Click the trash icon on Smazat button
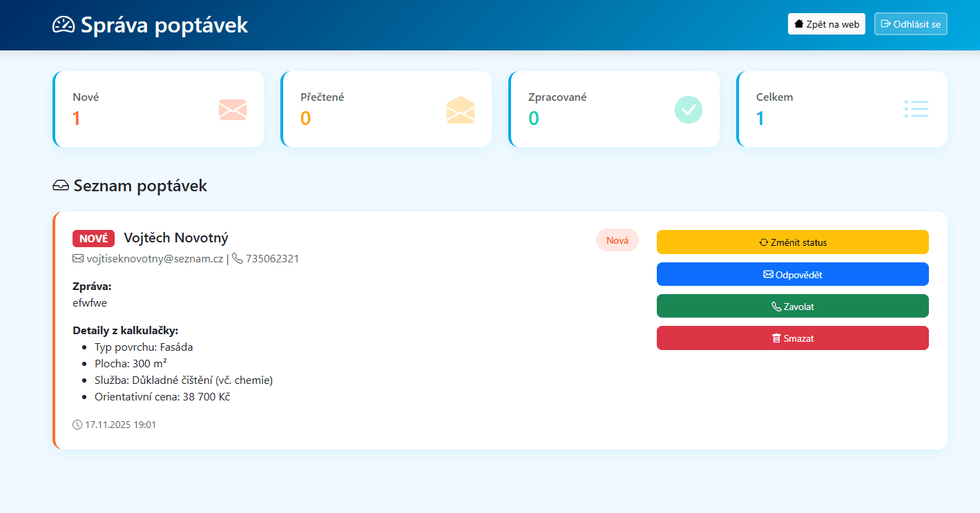This screenshot has width=980, height=513. 776,338
